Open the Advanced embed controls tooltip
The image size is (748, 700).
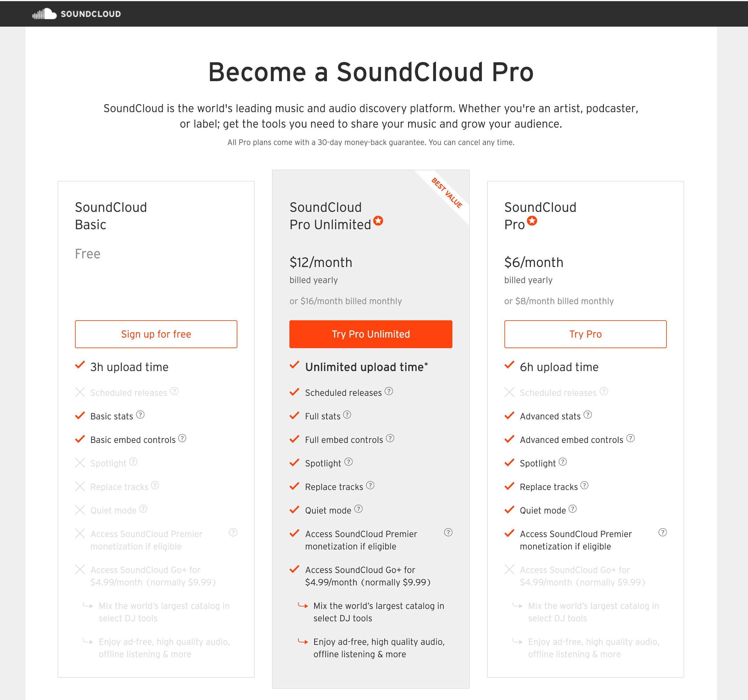click(x=631, y=439)
